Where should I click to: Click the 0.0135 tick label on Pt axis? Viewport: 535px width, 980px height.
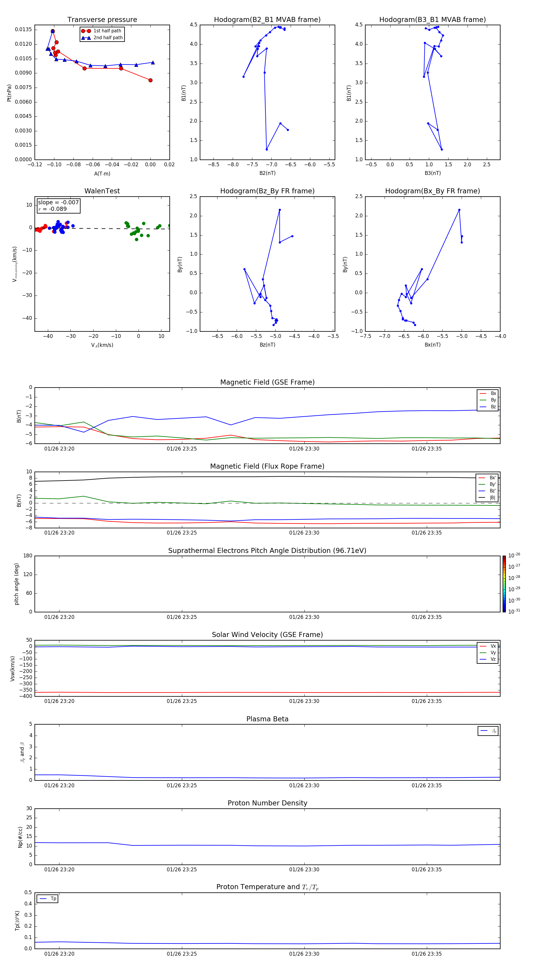[x=23, y=30]
